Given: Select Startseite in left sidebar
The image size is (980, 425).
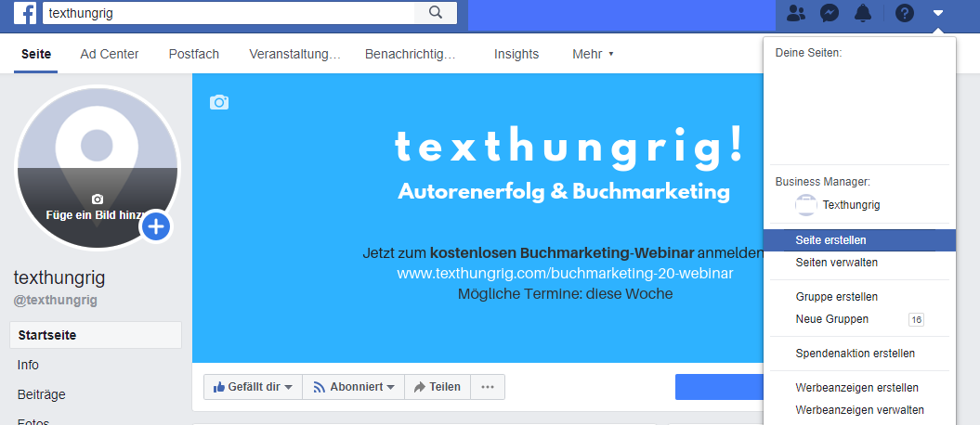Looking at the screenshot, I should [96, 335].
